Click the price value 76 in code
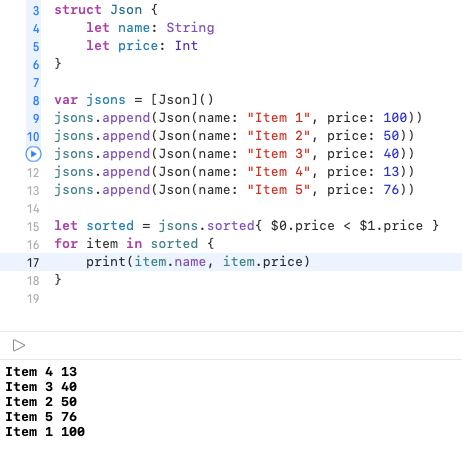Image resolution: width=462 pixels, height=453 pixels. [x=391, y=190]
